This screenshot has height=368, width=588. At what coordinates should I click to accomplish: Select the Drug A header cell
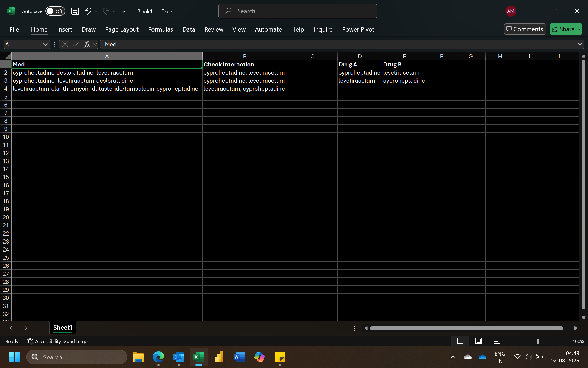click(360, 64)
